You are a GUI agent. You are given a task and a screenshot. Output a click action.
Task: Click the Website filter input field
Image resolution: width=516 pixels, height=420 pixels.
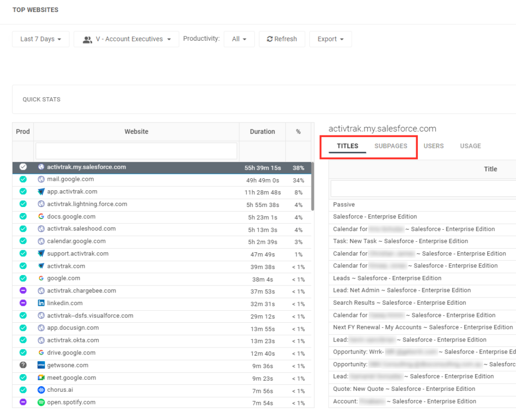136,151
